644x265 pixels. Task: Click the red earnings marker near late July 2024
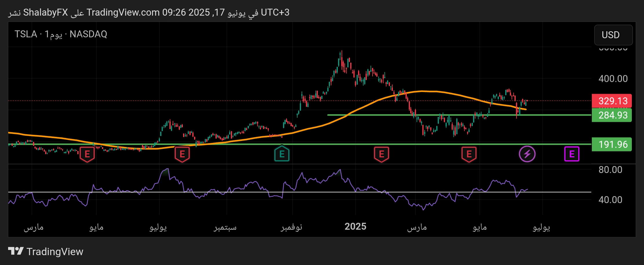click(182, 154)
